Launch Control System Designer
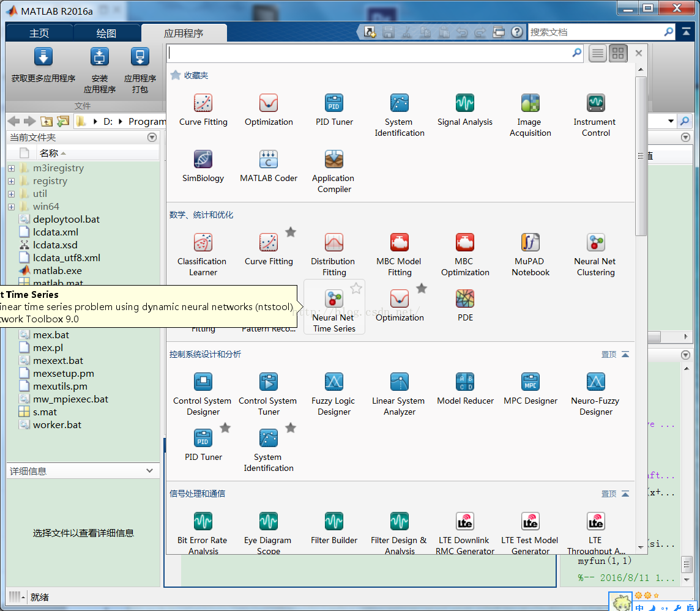Image resolution: width=700 pixels, height=611 pixels. coord(203,394)
